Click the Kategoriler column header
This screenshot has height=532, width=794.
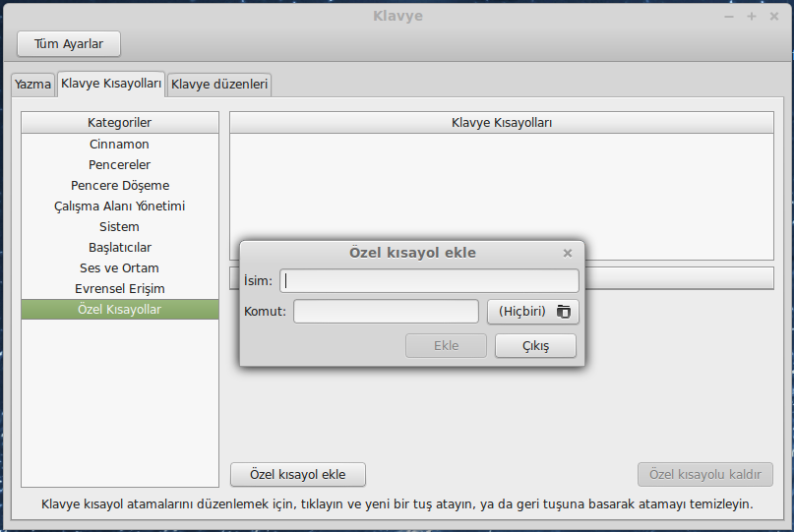[119, 123]
